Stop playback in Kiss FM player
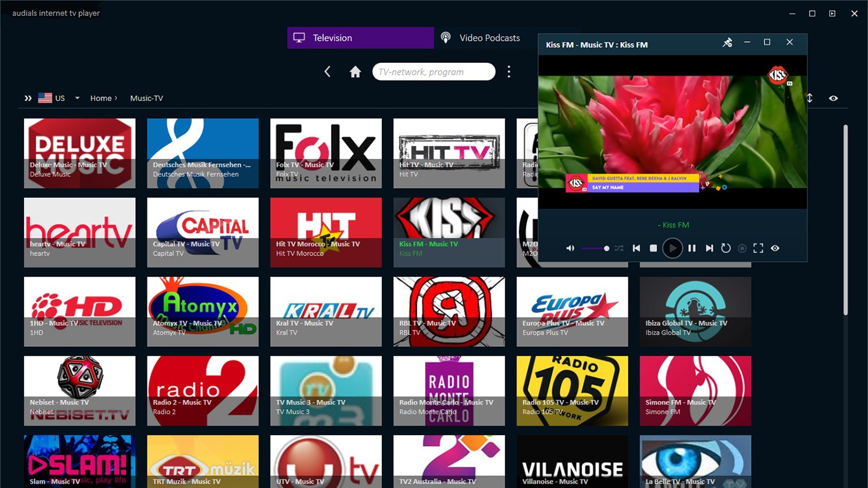This screenshot has width=868, height=488. pyautogui.click(x=653, y=248)
